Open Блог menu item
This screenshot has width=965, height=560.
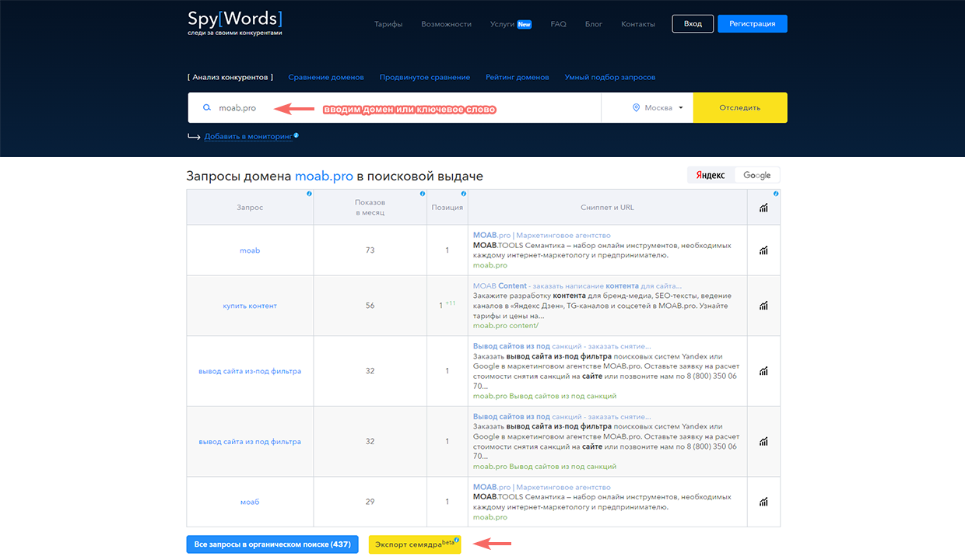coord(594,24)
